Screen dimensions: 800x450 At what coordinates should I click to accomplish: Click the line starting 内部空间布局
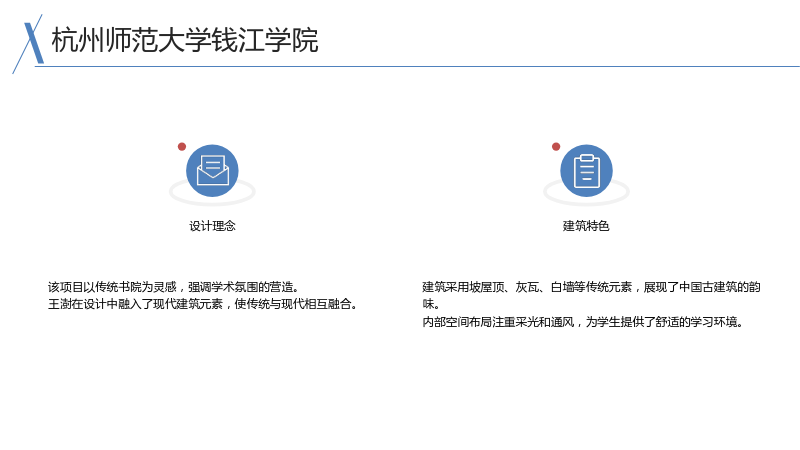583,322
